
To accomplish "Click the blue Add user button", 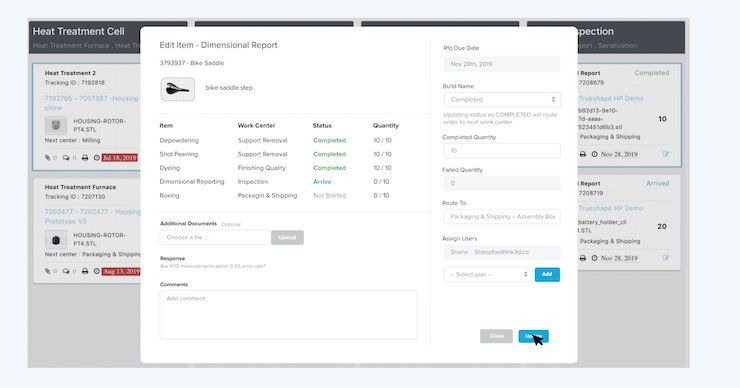I will tap(547, 274).
